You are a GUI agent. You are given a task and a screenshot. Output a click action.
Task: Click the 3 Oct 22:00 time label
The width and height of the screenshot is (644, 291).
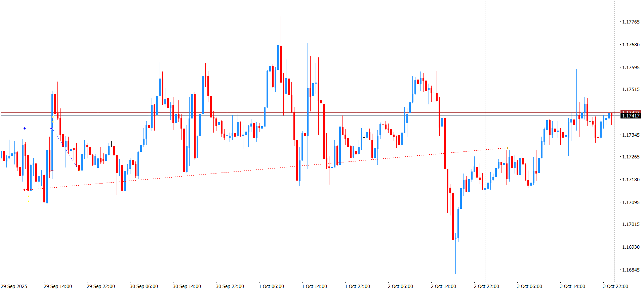pos(615,286)
